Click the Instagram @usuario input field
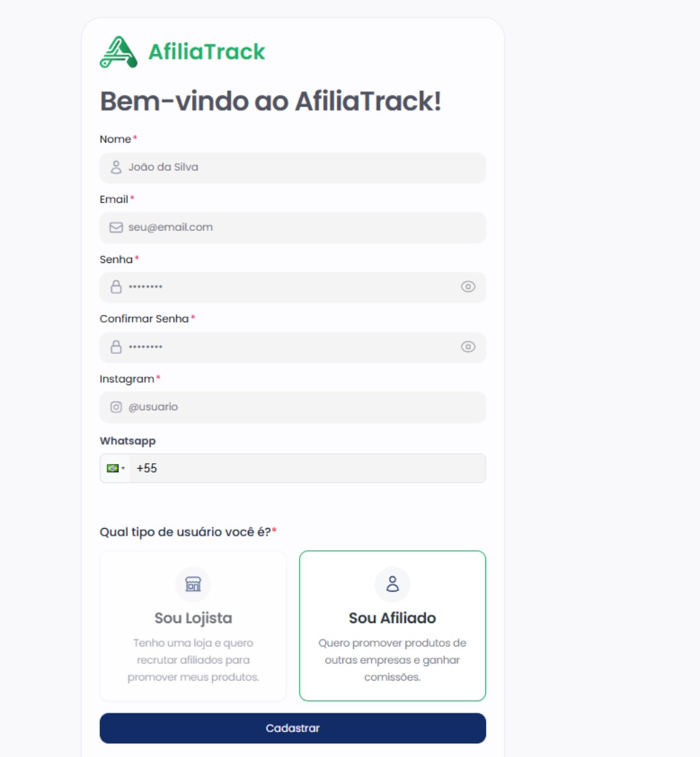Screen dimensions: 700x757 [x=301, y=407]
